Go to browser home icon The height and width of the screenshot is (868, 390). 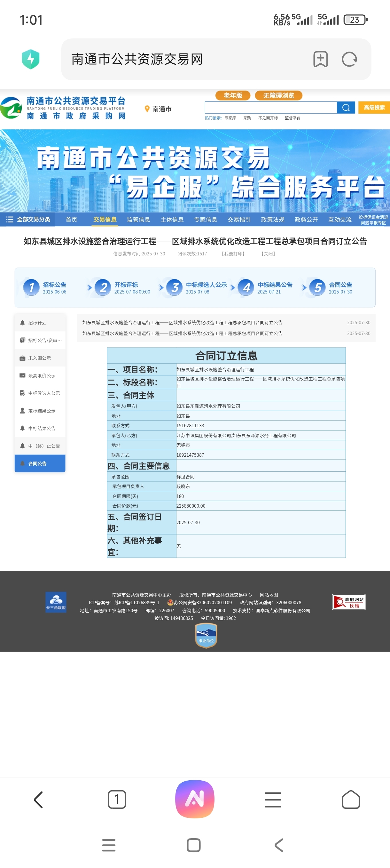pos(351,799)
